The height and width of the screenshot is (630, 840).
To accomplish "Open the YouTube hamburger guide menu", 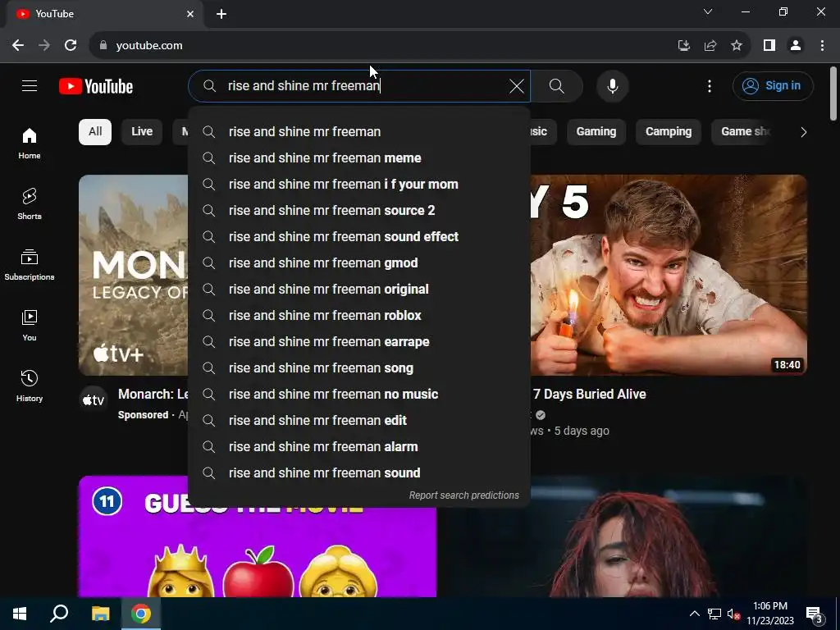I will 30,85.
